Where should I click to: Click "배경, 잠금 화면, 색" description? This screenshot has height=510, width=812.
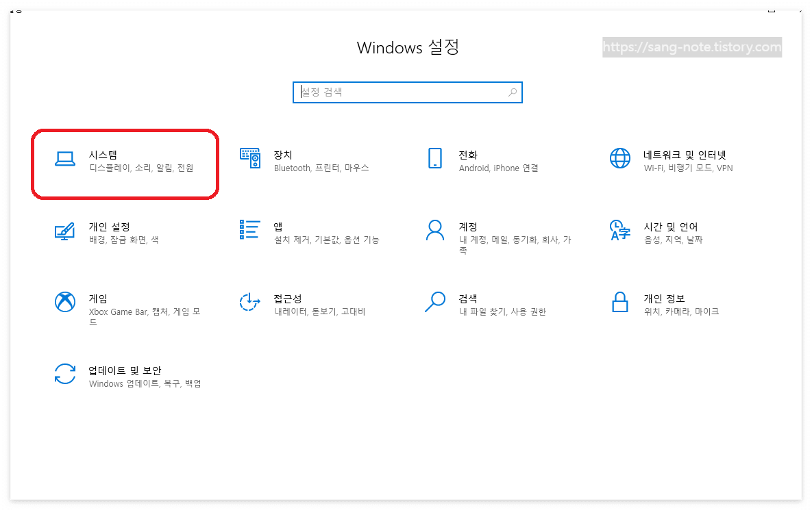click(124, 240)
